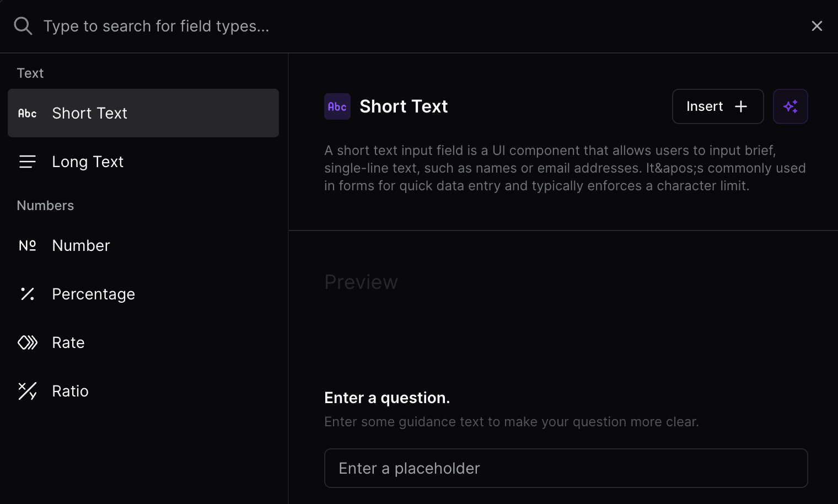Click the Long Text lines icon
The image size is (838, 504).
click(28, 162)
